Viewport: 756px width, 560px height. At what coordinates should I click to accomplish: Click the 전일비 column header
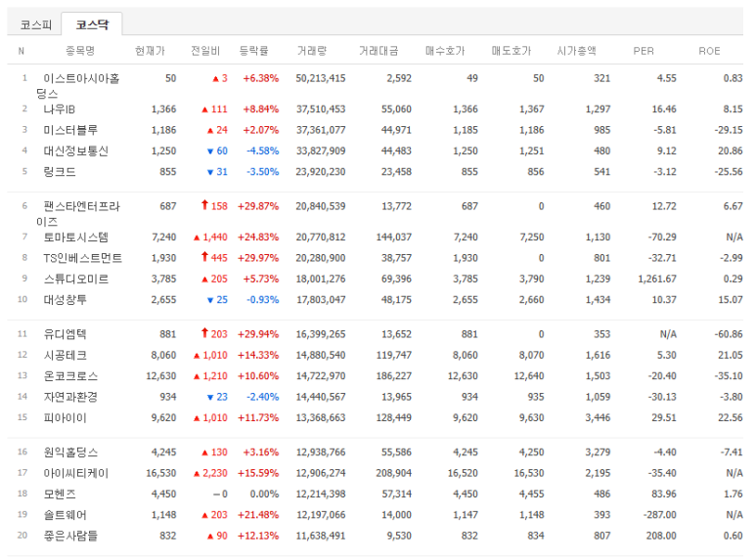tap(205, 51)
